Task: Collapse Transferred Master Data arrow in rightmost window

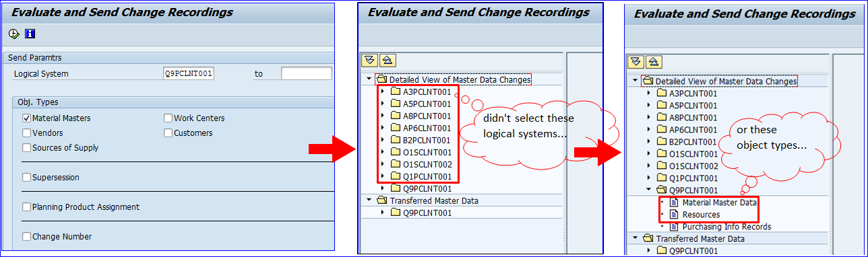Action: click(x=635, y=239)
